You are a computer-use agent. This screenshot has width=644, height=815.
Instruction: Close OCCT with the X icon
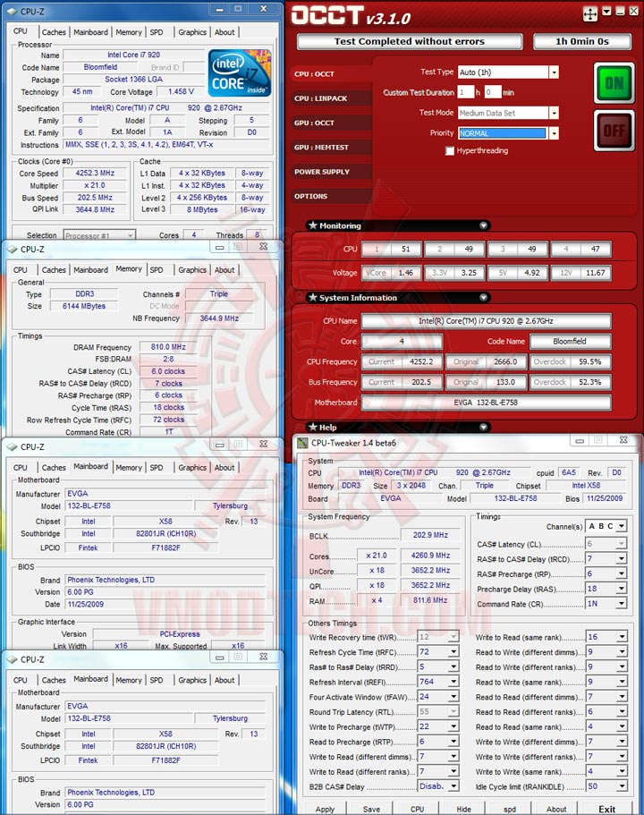coord(633,11)
